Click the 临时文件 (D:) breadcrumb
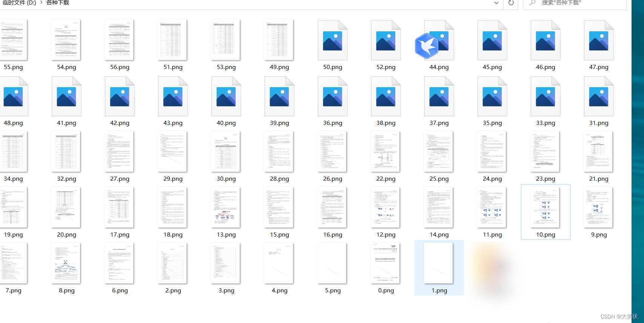This screenshot has width=644, height=323. [19, 2]
